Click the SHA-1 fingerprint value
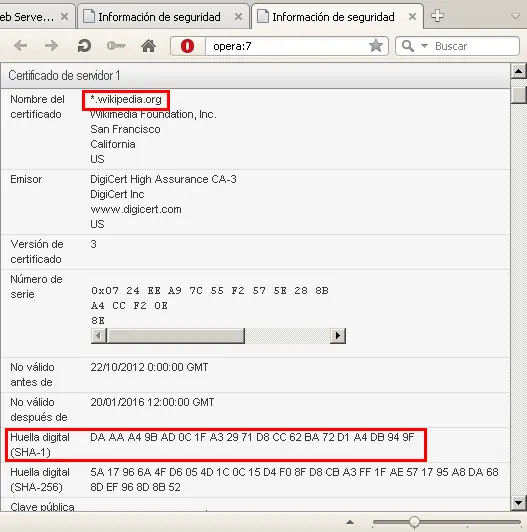 (252, 437)
